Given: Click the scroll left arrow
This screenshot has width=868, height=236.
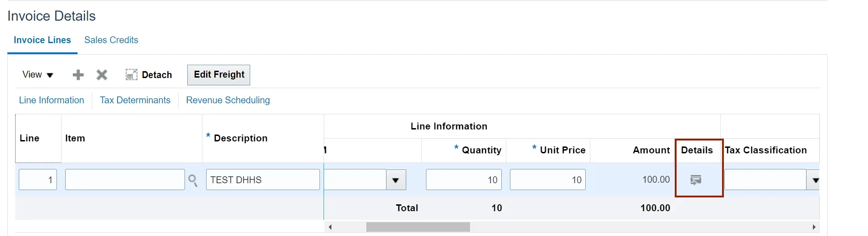Looking at the screenshot, I should (330, 227).
